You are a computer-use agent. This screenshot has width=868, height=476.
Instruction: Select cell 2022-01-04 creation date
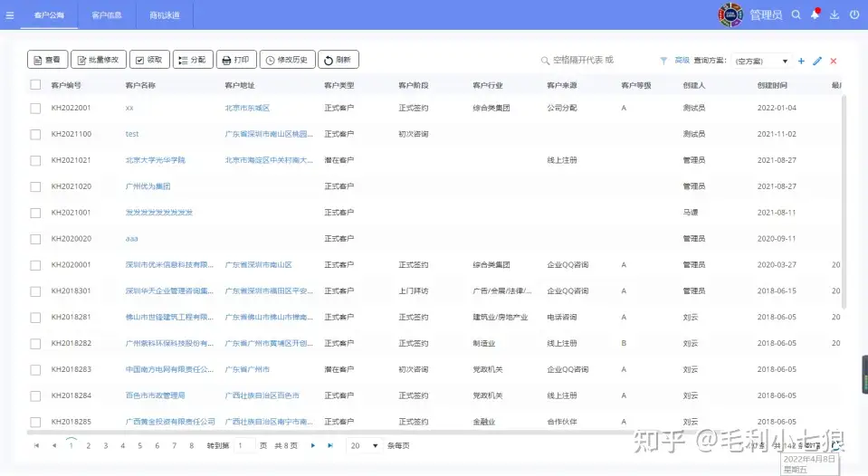tap(777, 108)
